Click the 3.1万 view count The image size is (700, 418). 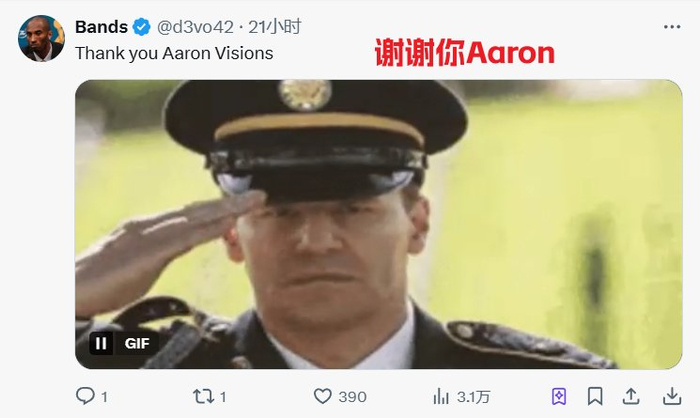coord(473,397)
